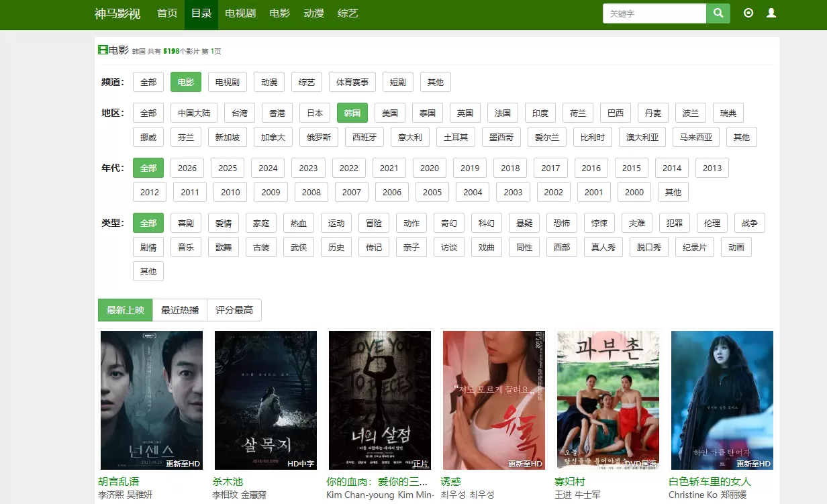
Task: Select the 日本 region filter
Action: (x=315, y=113)
